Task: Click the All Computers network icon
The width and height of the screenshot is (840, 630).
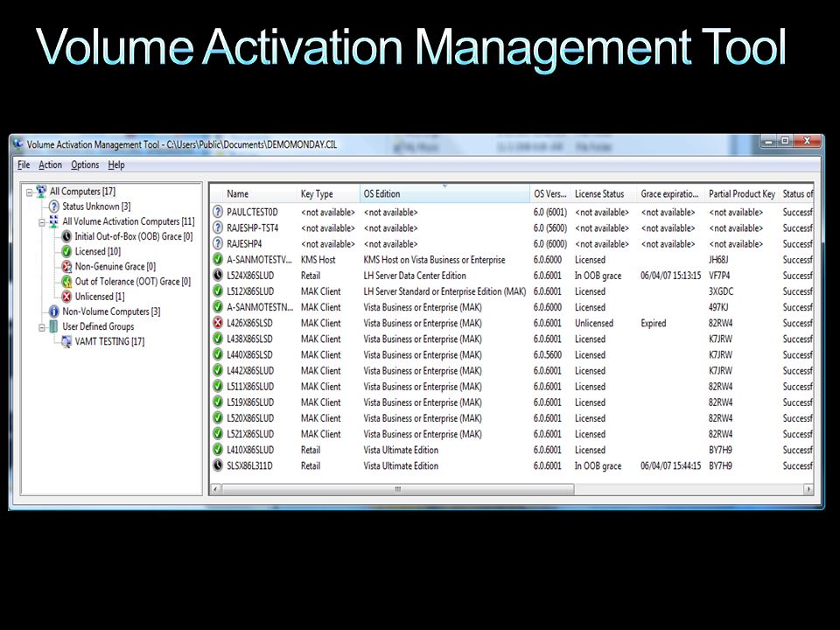Action: click(x=41, y=192)
